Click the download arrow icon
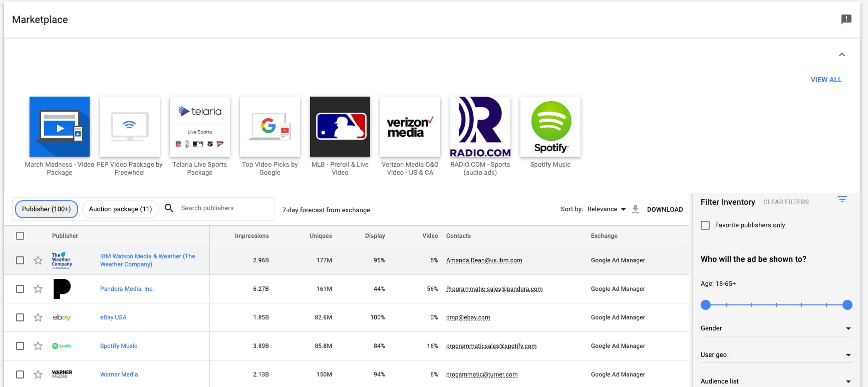The image size is (868, 387). point(635,209)
